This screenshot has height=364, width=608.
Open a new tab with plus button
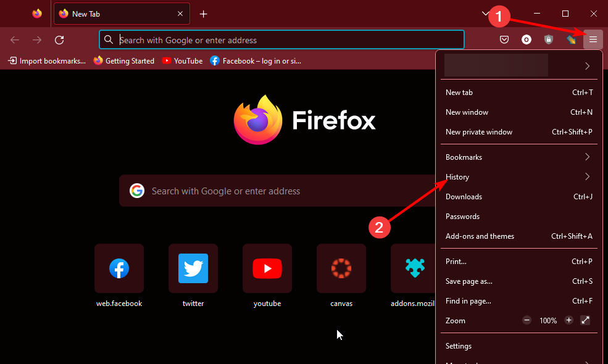point(203,14)
